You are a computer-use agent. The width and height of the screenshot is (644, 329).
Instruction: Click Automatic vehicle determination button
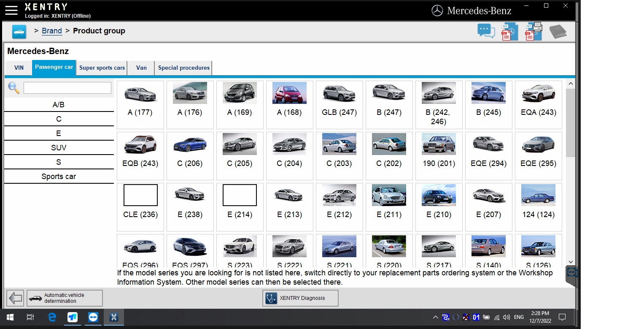click(x=65, y=298)
